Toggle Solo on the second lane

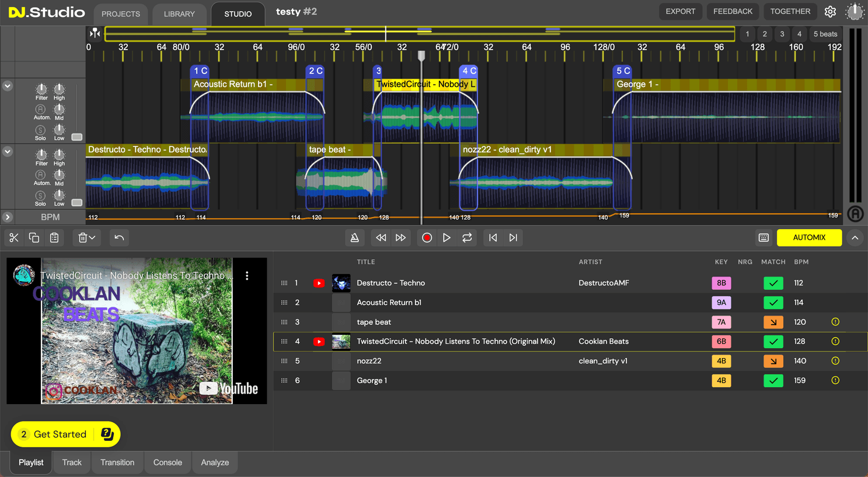point(40,195)
